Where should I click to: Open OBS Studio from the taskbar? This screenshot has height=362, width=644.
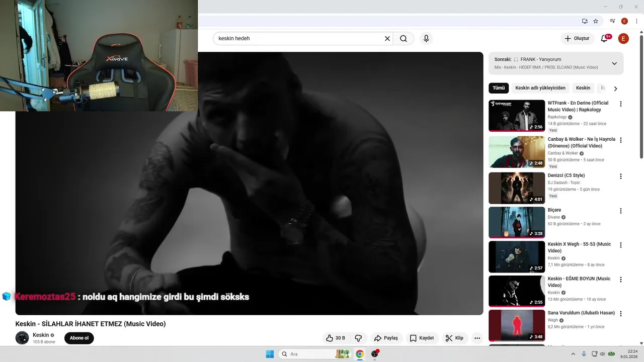click(x=375, y=354)
